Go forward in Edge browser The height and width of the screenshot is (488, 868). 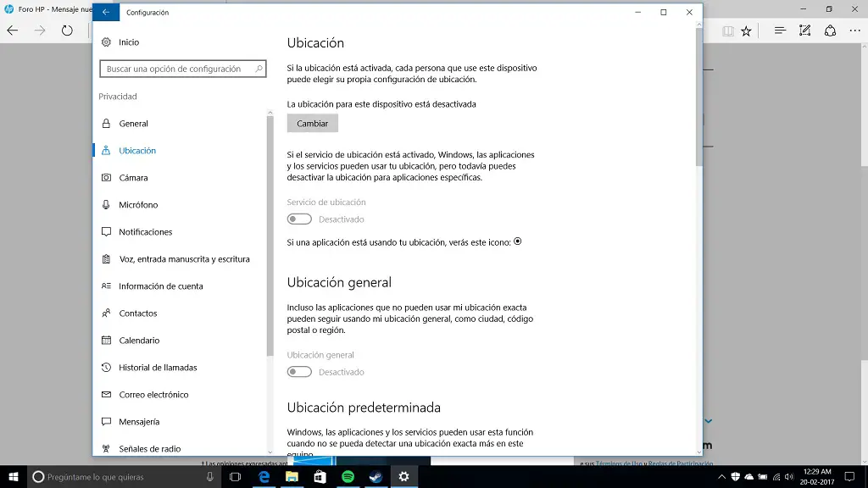tap(40, 30)
